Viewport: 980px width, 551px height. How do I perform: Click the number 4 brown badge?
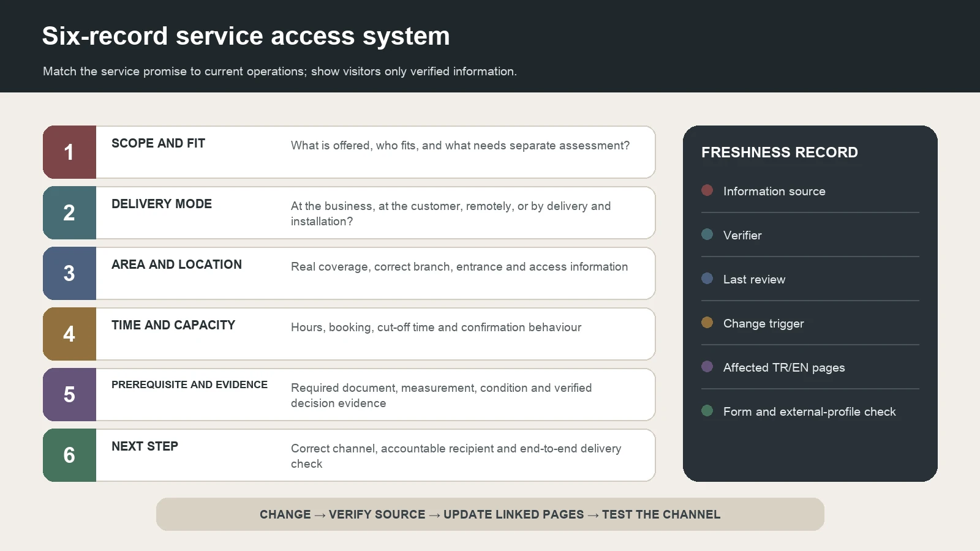click(69, 334)
